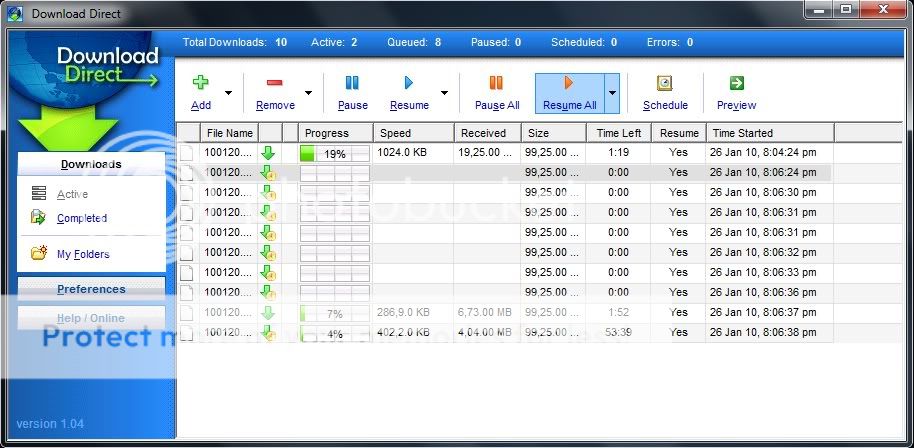Open the Schedule clock icon
This screenshot has width=914, height=448.
(x=665, y=83)
